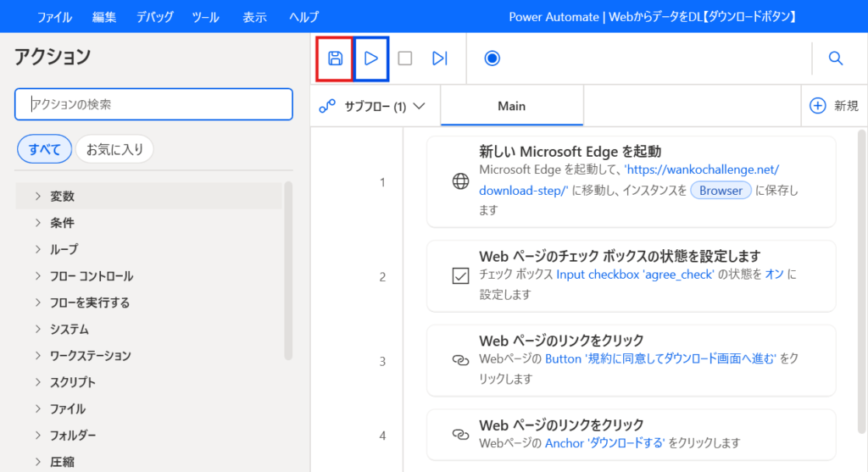The image size is (868, 472).
Task: Open flow search with the magnifier icon
Action: [x=835, y=58]
